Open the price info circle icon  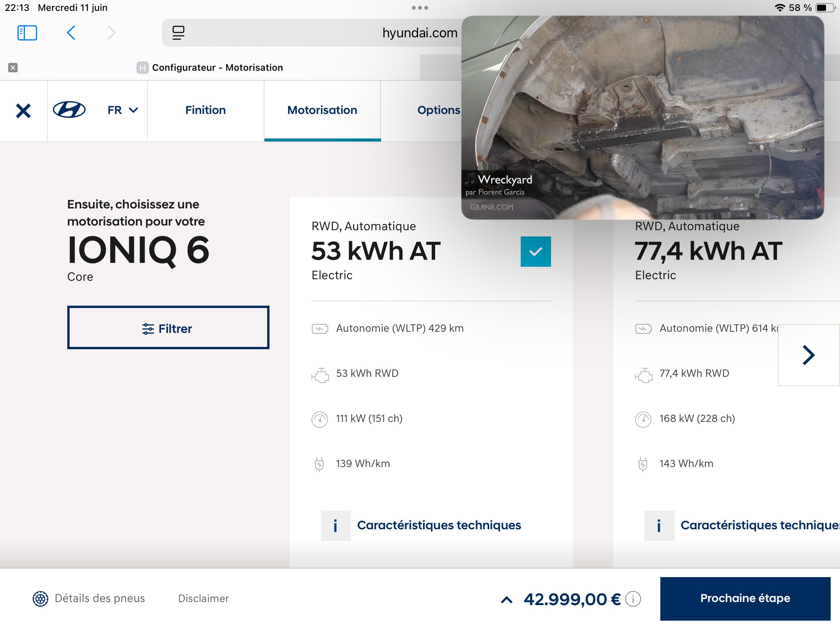(x=633, y=599)
